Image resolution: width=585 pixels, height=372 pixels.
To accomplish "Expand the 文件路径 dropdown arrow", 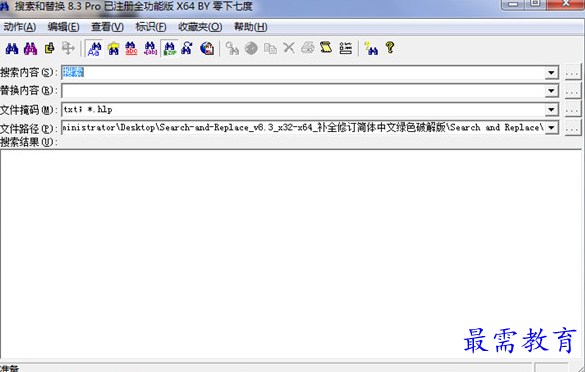I will (x=551, y=128).
